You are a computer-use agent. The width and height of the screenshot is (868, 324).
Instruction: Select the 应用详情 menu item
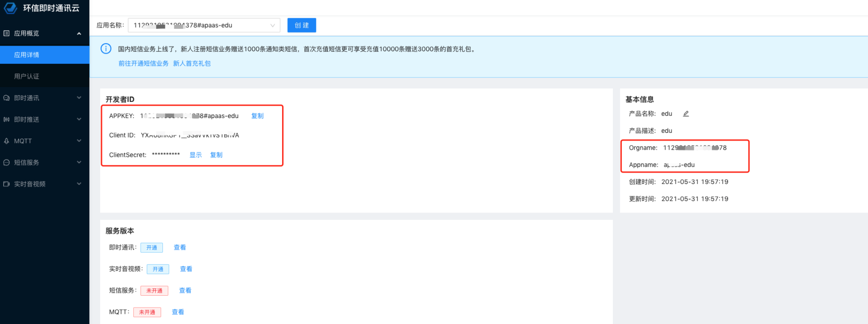(x=45, y=55)
